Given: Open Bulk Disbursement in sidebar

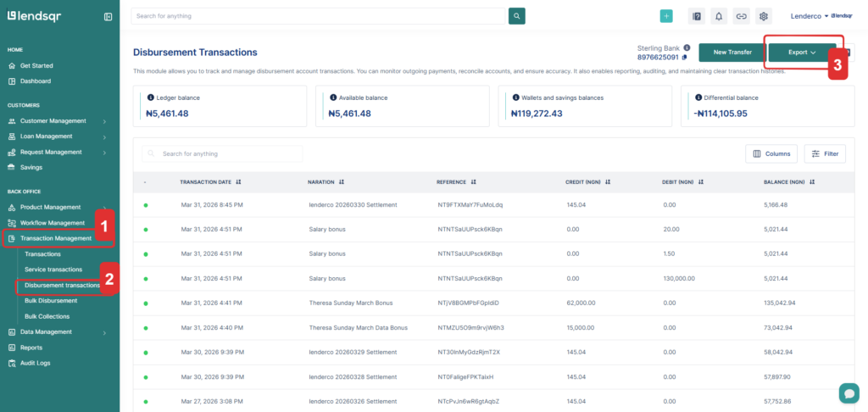Looking at the screenshot, I should pos(58,301).
